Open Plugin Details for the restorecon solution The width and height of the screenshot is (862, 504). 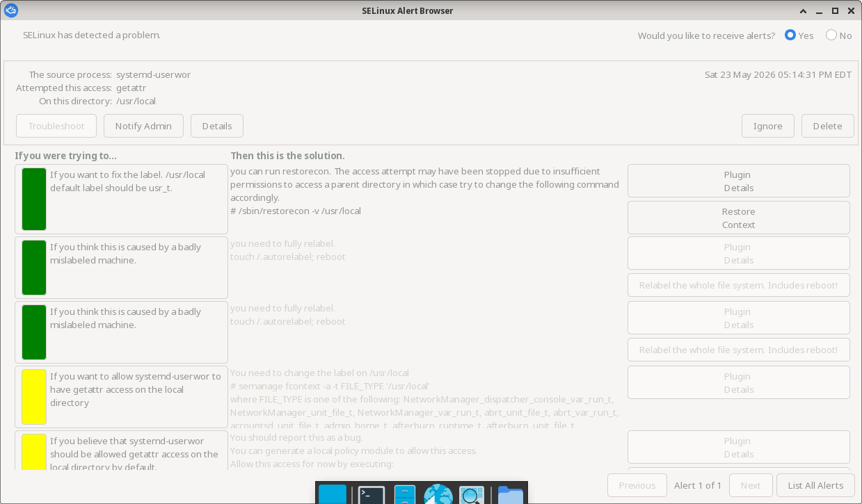[x=738, y=181]
